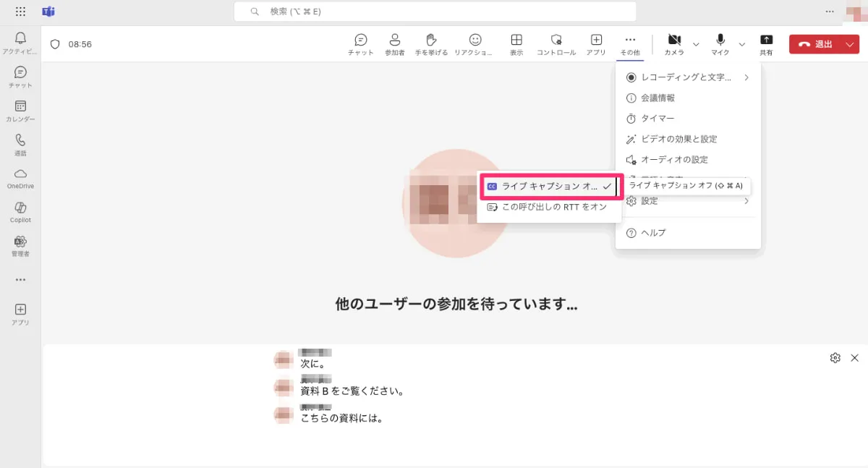Raise hand with the 手を挙げる icon

(x=431, y=43)
